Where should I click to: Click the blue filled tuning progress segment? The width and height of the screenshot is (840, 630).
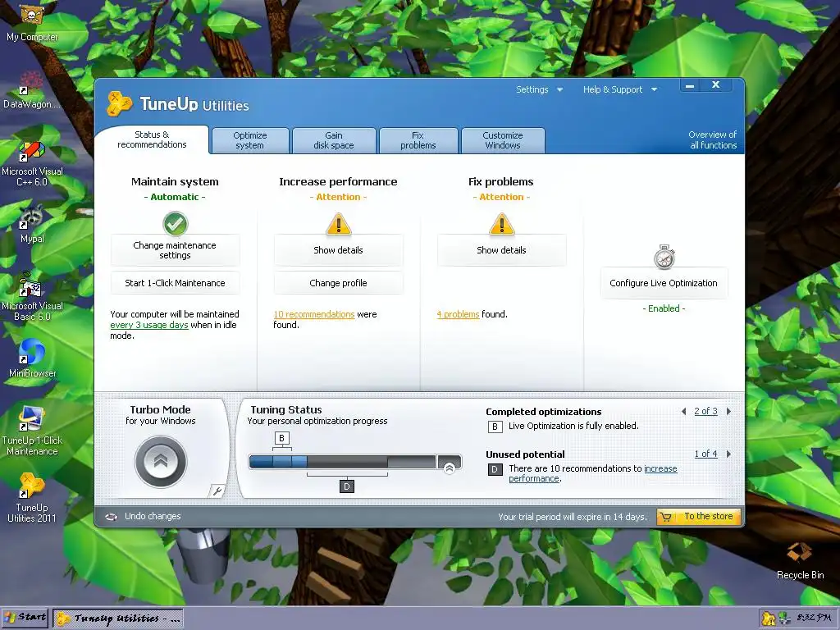click(278, 461)
